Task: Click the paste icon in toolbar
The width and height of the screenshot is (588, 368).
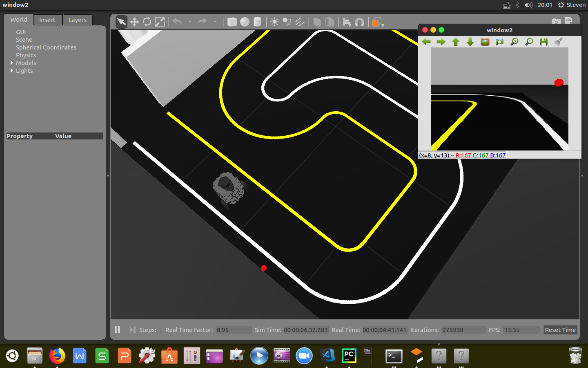Action: (x=330, y=22)
